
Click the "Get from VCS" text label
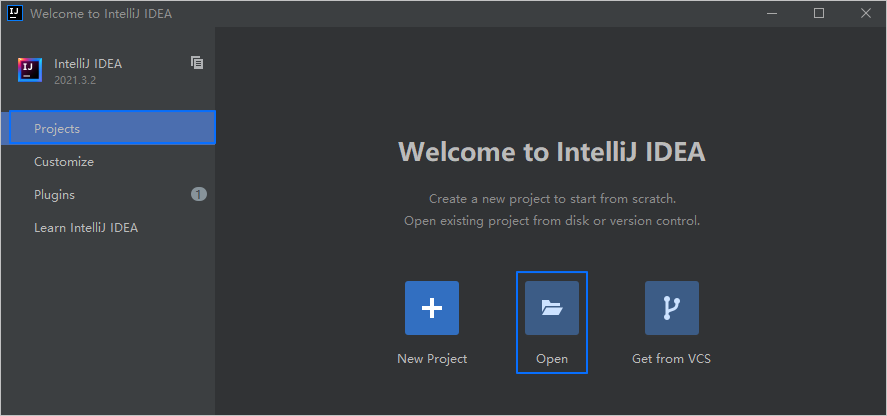point(671,359)
